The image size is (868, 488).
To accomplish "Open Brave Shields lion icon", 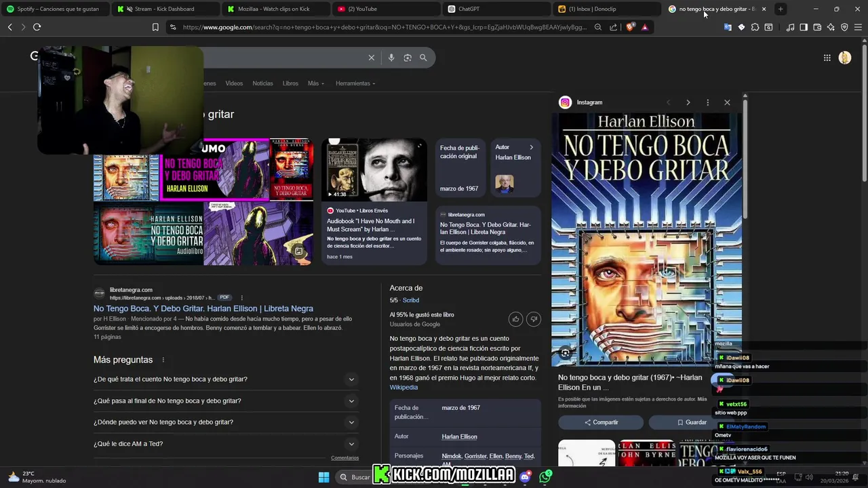I will (630, 27).
